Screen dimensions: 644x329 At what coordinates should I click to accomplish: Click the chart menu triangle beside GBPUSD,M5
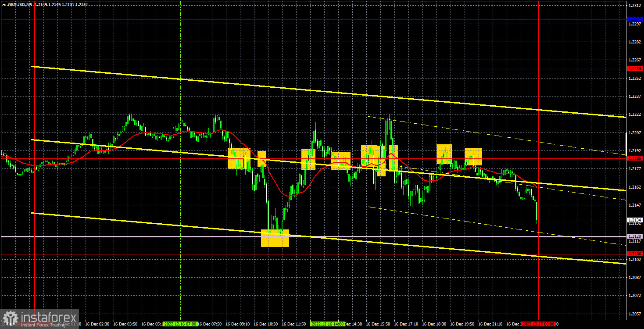[4, 4]
